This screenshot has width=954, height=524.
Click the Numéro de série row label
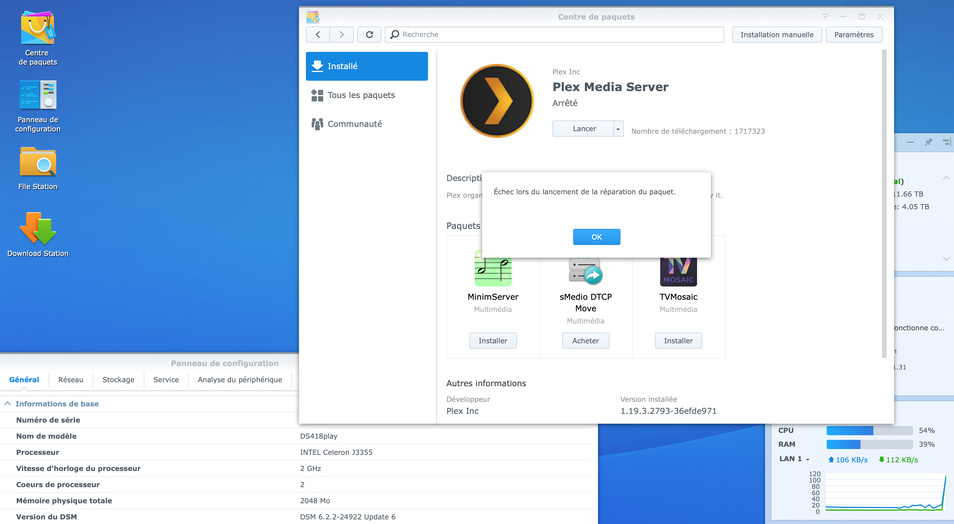coord(48,420)
